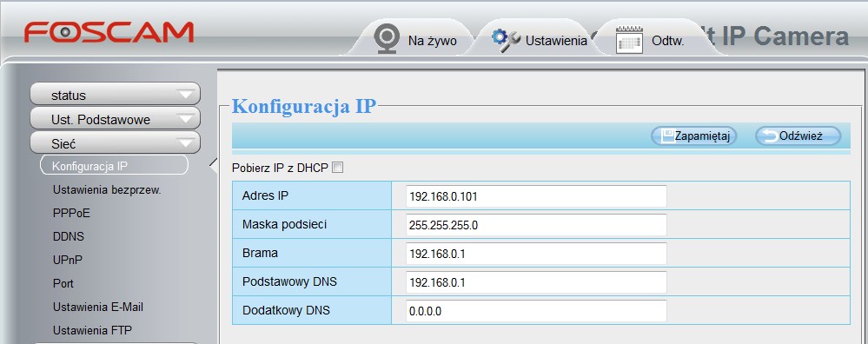Viewport: 868px width, 344px height.
Task: Open the UPnP settings page
Action: [68, 260]
